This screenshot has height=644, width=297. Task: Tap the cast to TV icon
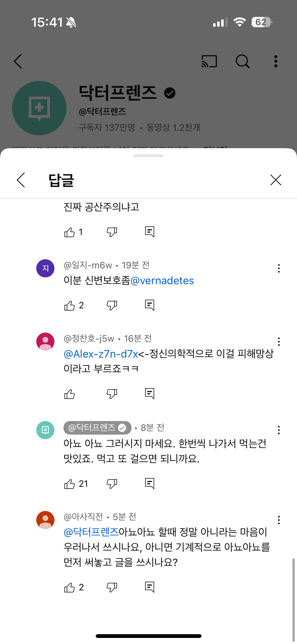[209, 61]
